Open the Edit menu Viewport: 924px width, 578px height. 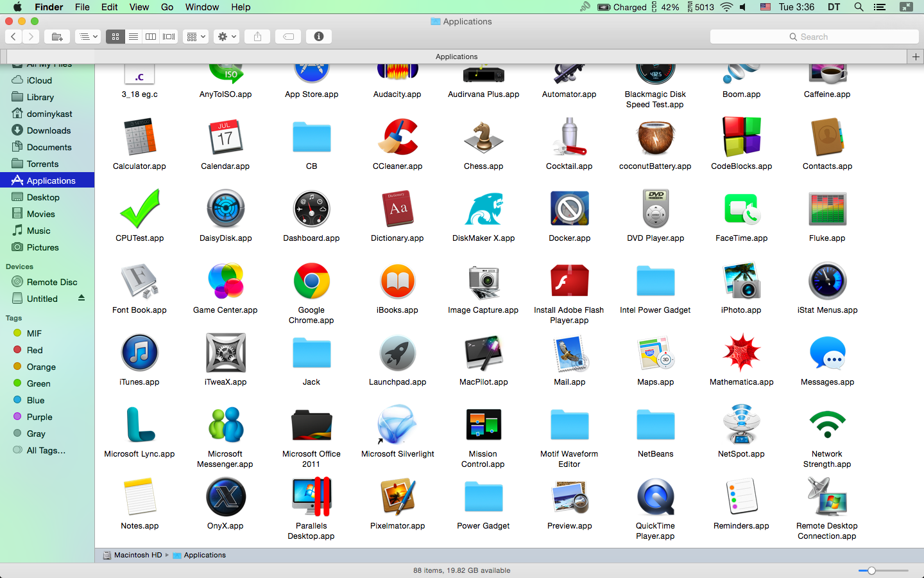click(110, 7)
